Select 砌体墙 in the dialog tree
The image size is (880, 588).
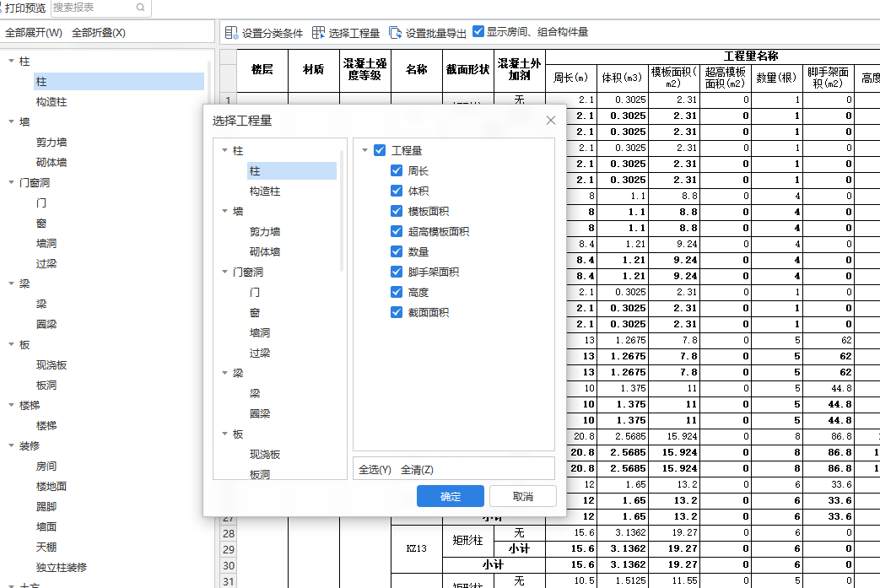(x=265, y=252)
